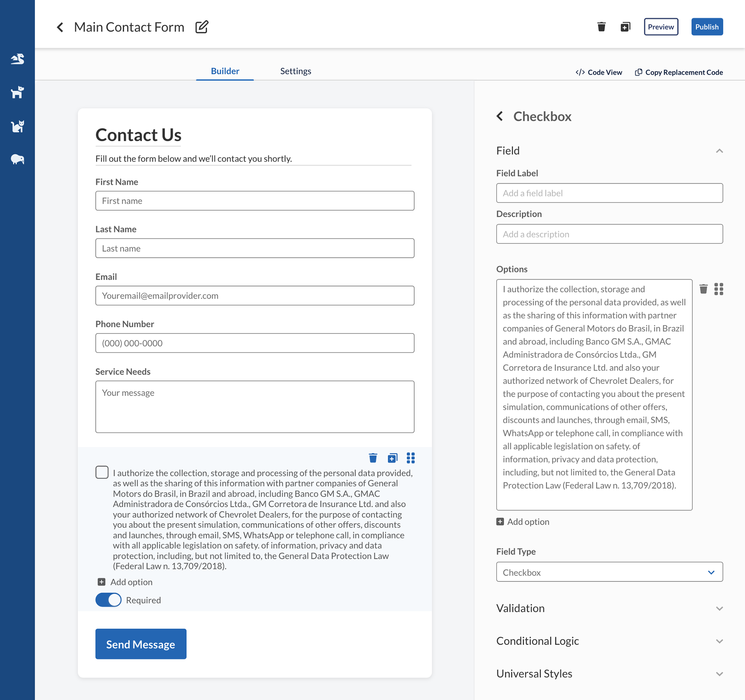Check the authorization consent checkbox

102,472
